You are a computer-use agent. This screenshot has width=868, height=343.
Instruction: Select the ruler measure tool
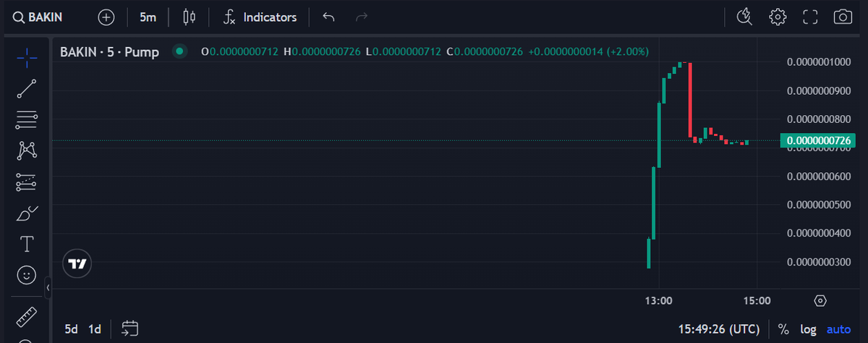point(27,316)
